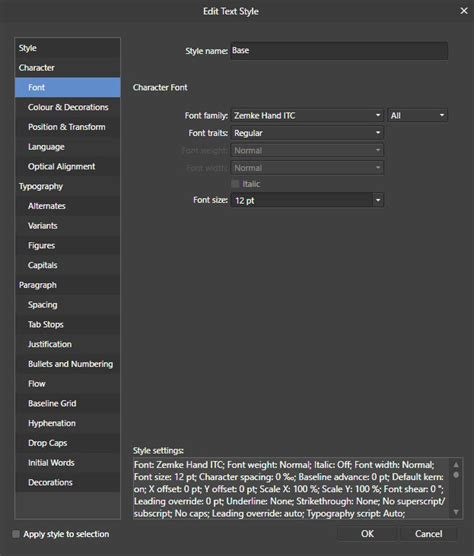The height and width of the screenshot is (556, 474).
Task: Click the Style settings scrollbar thumb
Action: (x=456, y=475)
